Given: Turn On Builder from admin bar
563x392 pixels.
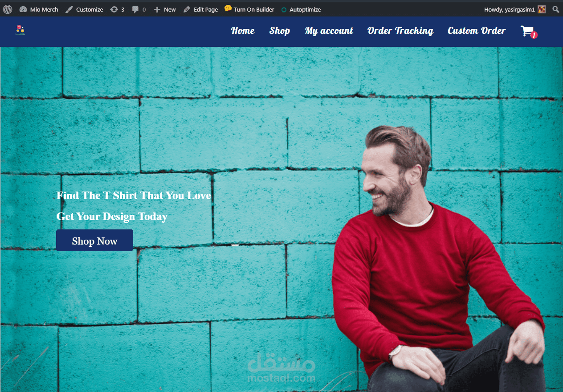Looking at the screenshot, I should [x=249, y=9].
